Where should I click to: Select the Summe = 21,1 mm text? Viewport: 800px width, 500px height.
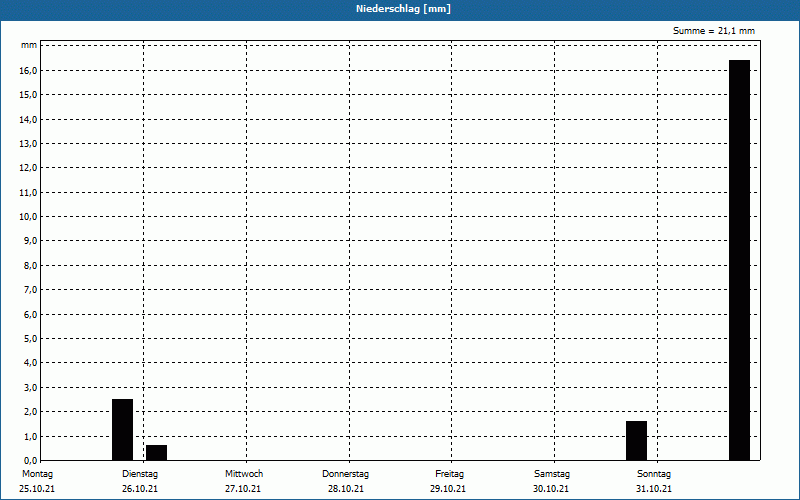[714, 31]
